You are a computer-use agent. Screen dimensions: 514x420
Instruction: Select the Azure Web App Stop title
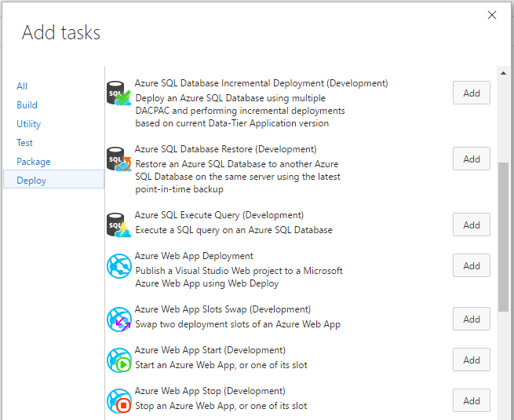(x=210, y=391)
